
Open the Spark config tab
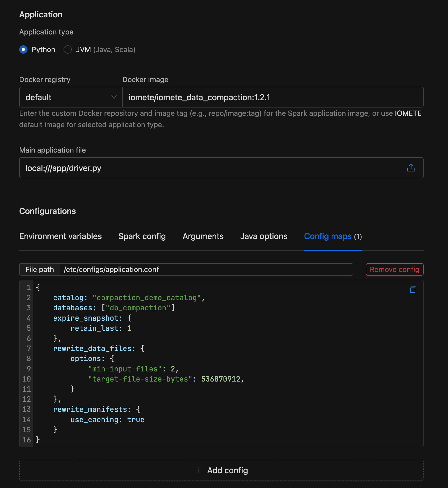click(142, 236)
